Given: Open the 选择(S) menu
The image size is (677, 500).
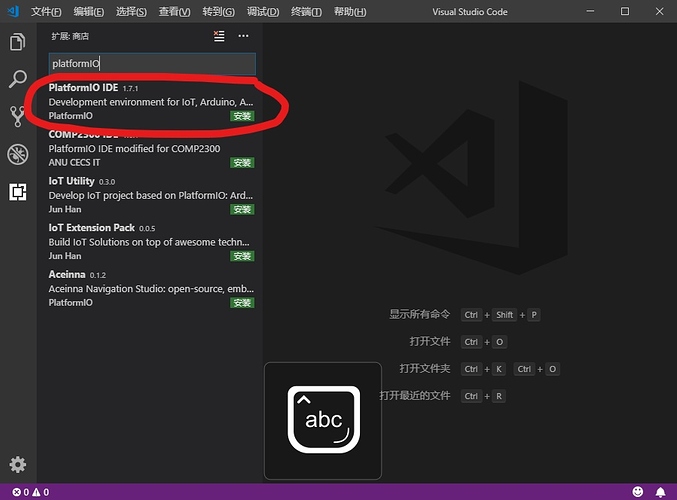Looking at the screenshot, I should (131, 12).
